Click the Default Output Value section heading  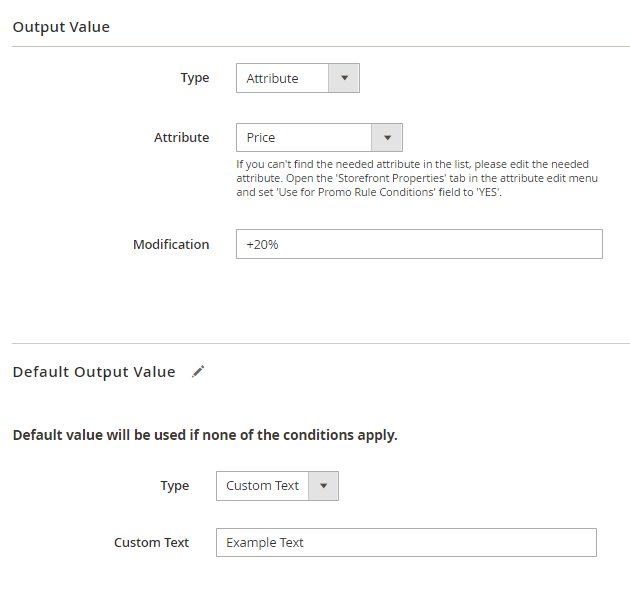(94, 372)
